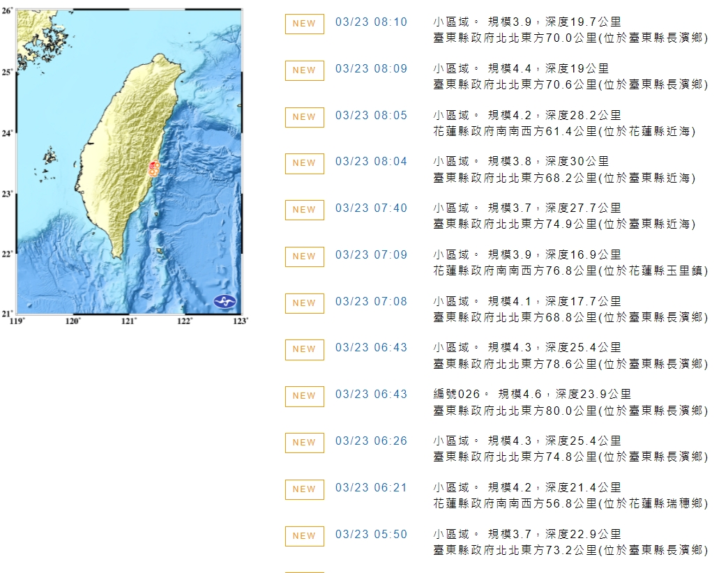The height and width of the screenshot is (573, 728).
Task: Open the 03/23 08:05 earthquake timestamp link
Action: 371,115
